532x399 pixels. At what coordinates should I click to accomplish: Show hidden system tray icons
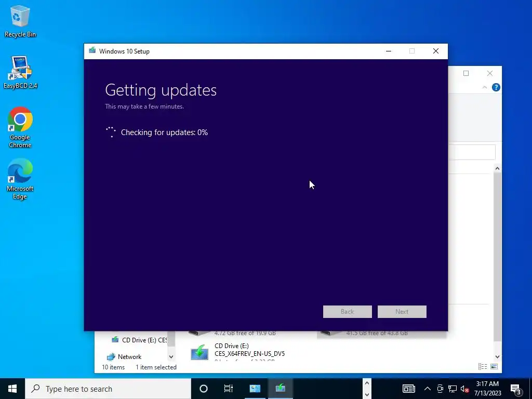point(428,389)
